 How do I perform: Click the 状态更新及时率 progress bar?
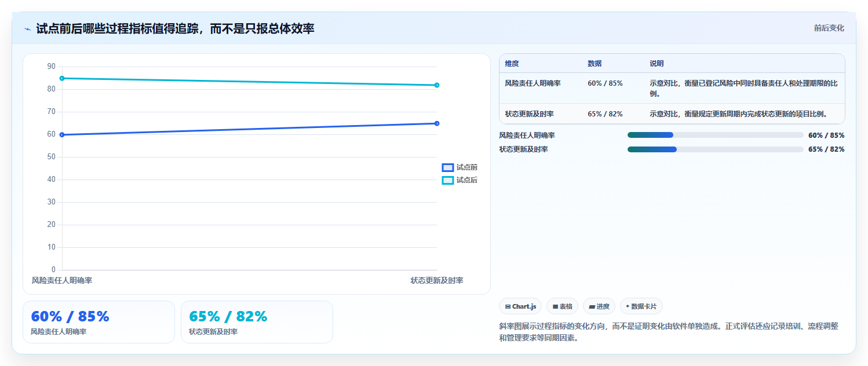click(715, 149)
